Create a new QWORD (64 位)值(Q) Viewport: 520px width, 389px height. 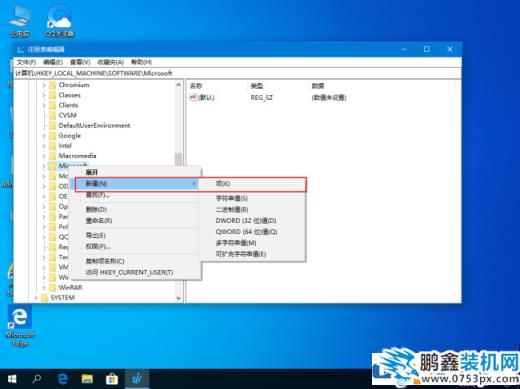point(246,232)
